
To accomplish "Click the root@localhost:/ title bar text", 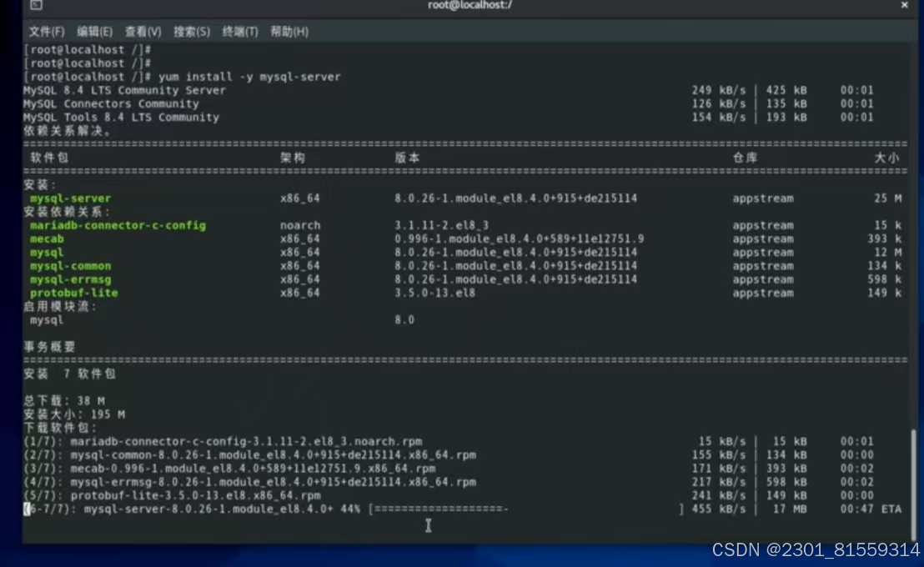I will (x=470, y=7).
